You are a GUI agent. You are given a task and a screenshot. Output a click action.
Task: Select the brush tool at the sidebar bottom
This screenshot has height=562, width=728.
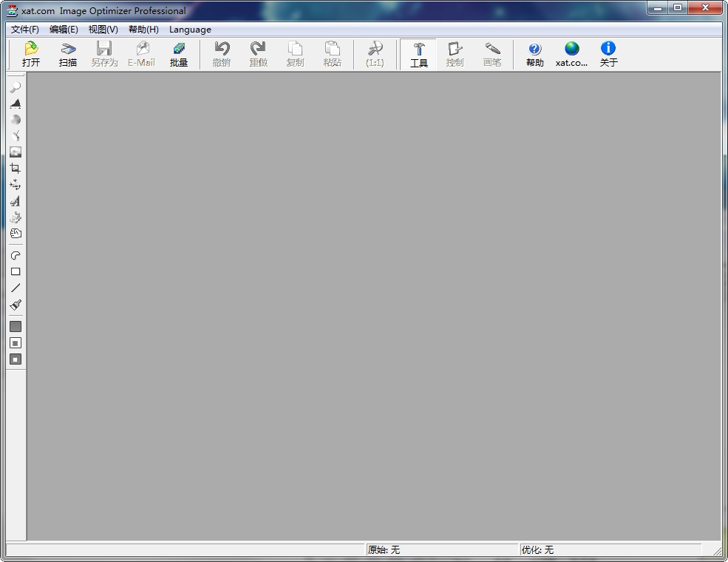[16, 304]
